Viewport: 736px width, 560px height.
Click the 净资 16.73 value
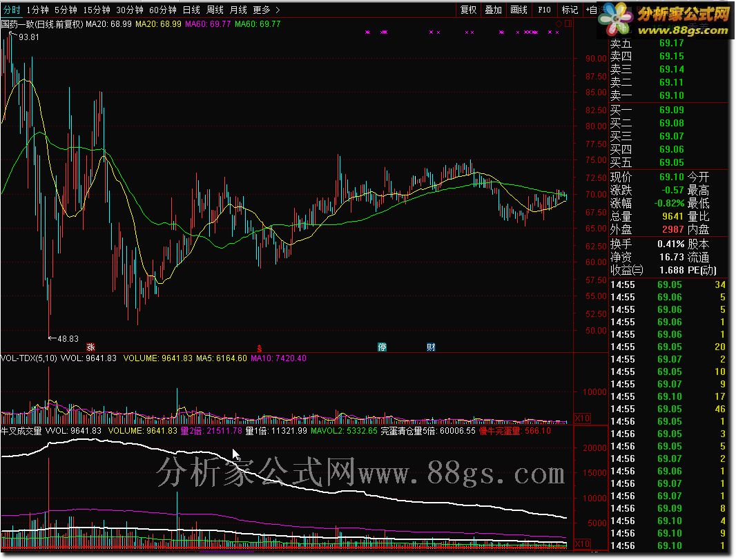(x=672, y=258)
